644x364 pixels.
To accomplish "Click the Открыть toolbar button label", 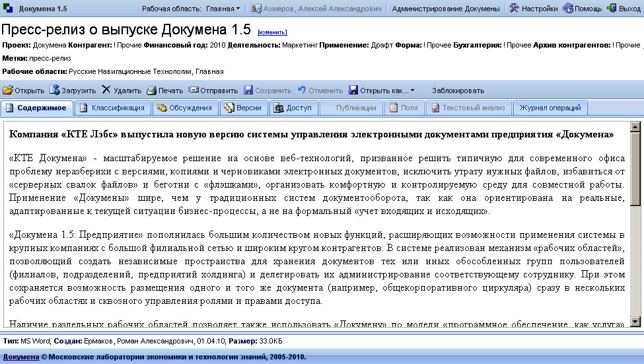I will 29,91.
